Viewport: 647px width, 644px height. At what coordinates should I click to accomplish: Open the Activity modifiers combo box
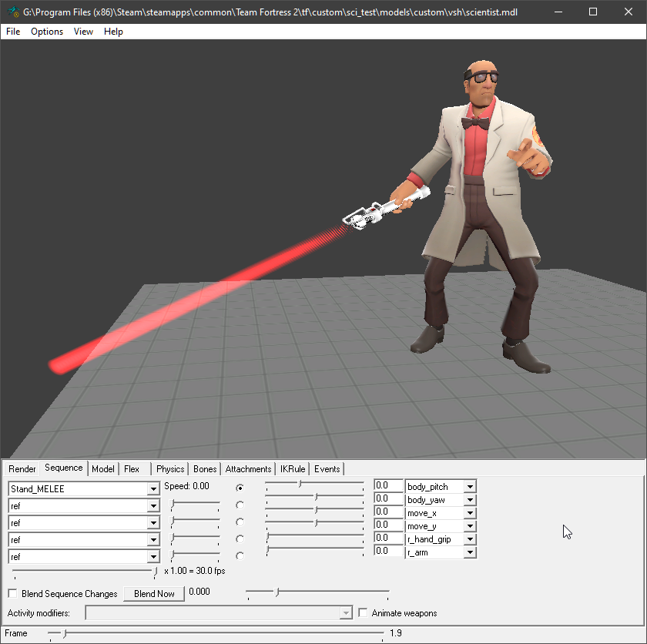pos(219,613)
